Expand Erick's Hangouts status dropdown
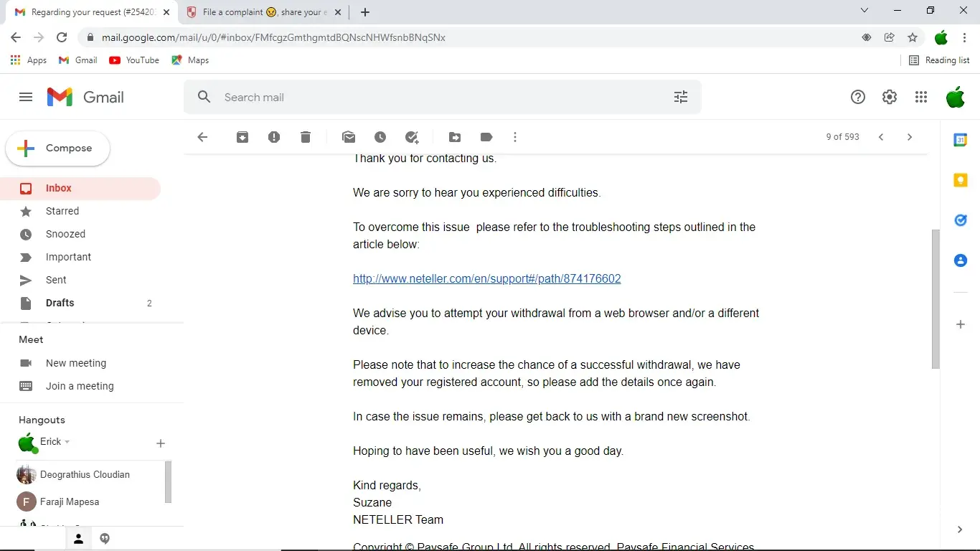The height and width of the screenshot is (551, 980). (67, 442)
